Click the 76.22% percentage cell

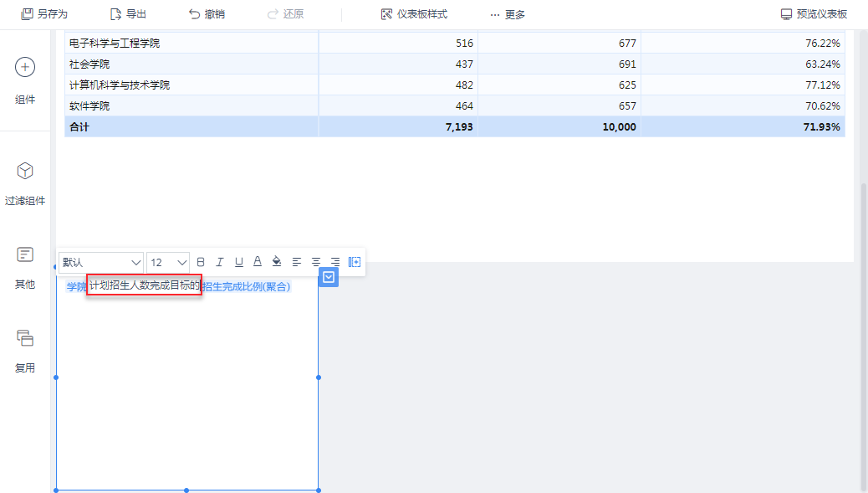pos(743,44)
